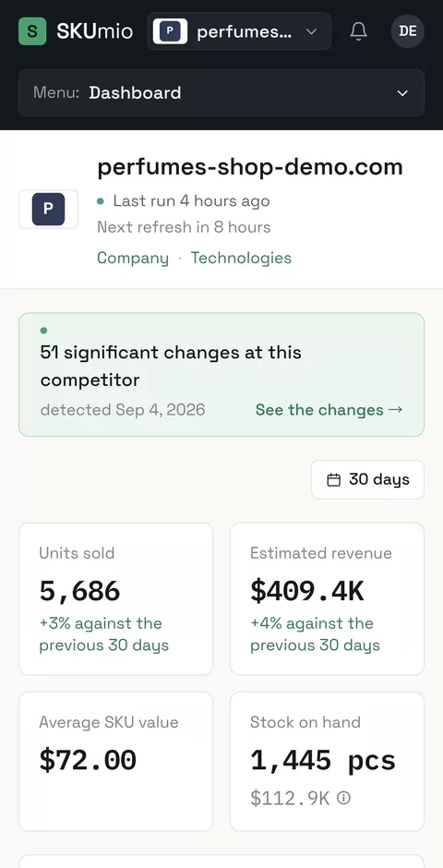Click the arrow after See the changes
The width and height of the screenshot is (443, 868).
pos(395,410)
